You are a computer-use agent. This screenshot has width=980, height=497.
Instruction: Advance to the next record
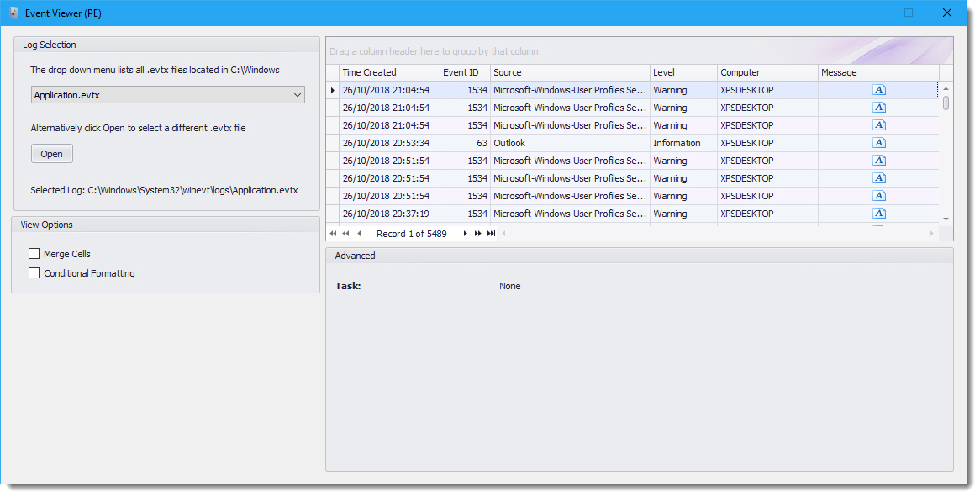click(466, 234)
